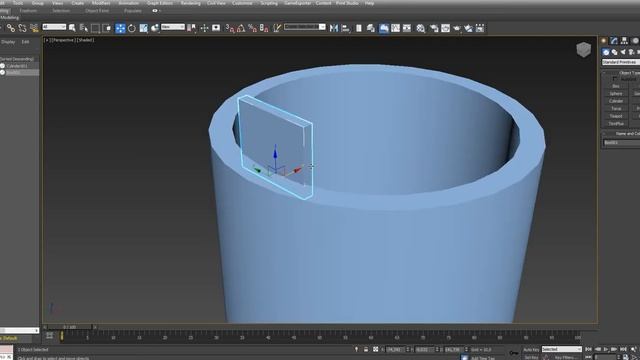
Task: Toggle the Spinner Snap button
Action: point(264,28)
